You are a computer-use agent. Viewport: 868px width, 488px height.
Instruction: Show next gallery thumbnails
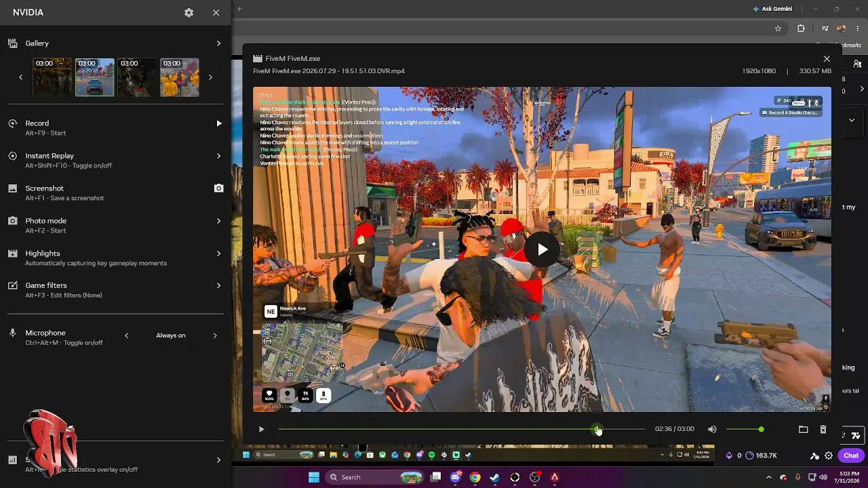click(210, 77)
